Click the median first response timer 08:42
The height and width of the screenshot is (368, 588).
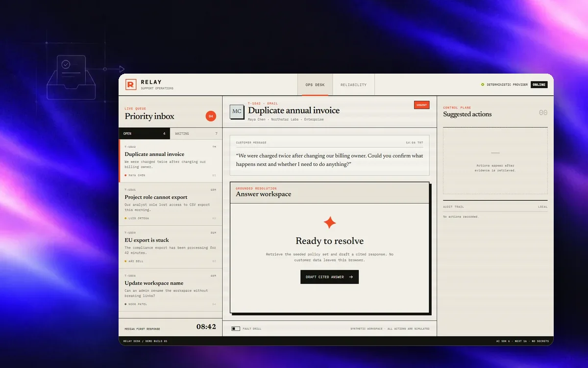coord(206,327)
